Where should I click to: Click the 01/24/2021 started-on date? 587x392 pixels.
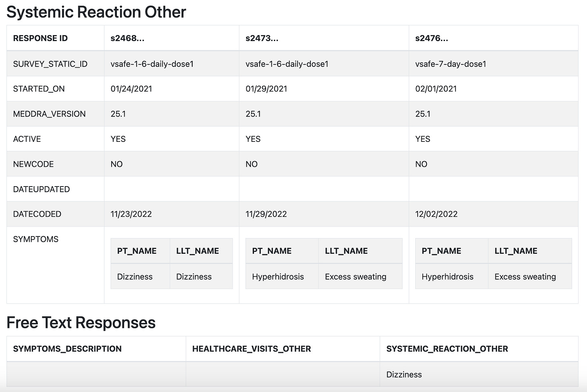click(131, 89)
